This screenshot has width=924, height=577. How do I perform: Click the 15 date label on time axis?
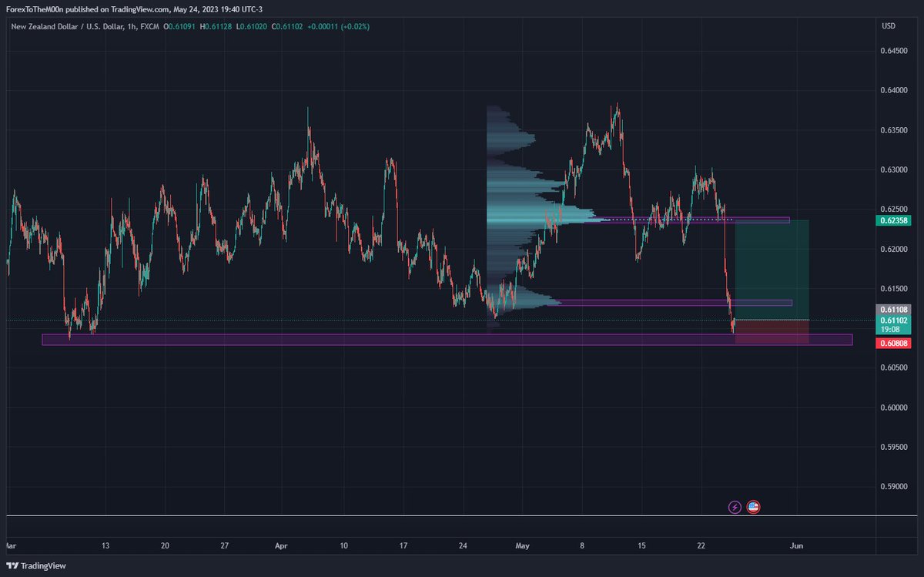click(x=641, y=545)
